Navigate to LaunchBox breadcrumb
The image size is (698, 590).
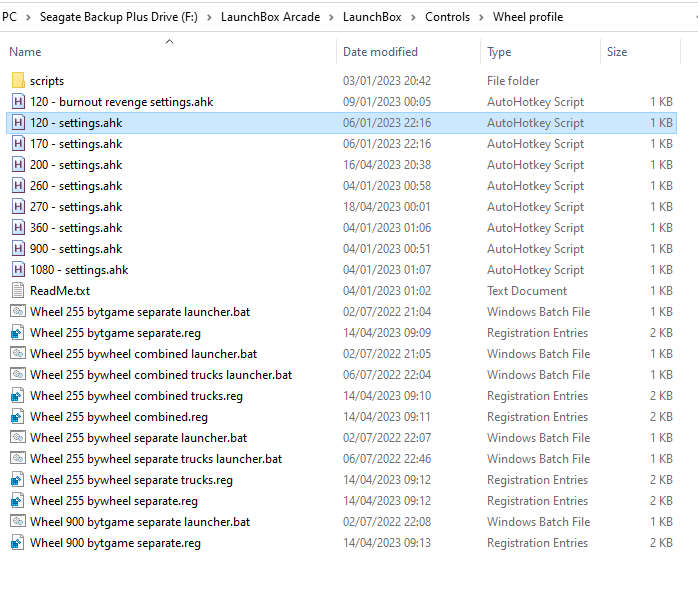pyautogui.click(x=372, y=17)
